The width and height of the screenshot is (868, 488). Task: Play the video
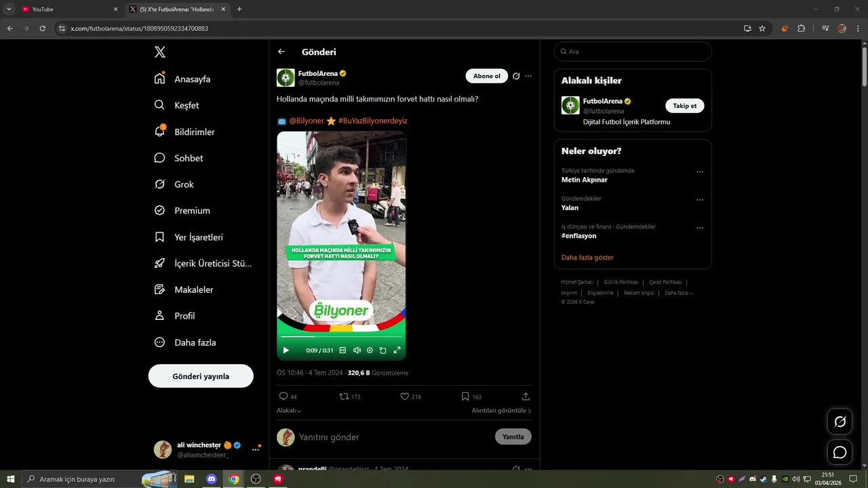(285, 350)
